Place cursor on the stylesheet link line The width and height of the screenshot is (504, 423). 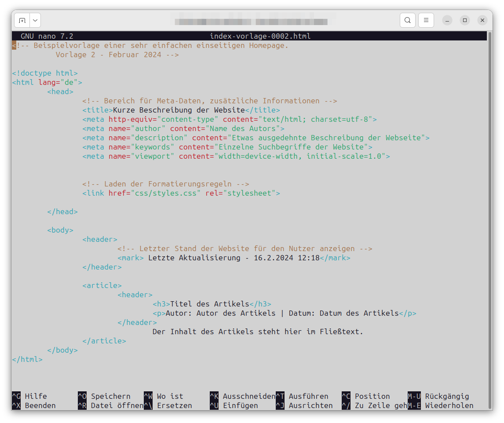coord(180,193)
